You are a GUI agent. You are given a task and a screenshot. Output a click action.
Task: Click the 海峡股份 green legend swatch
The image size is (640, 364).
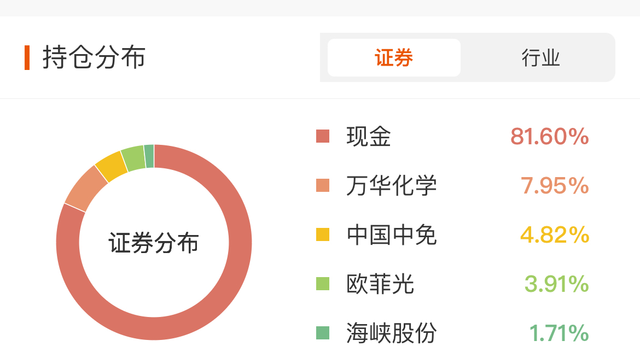323,332
